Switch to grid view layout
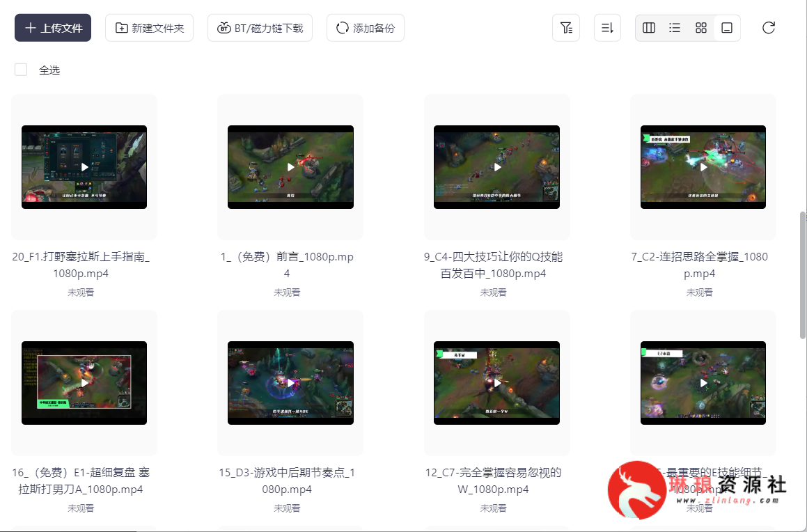 [x=701, y=28]
